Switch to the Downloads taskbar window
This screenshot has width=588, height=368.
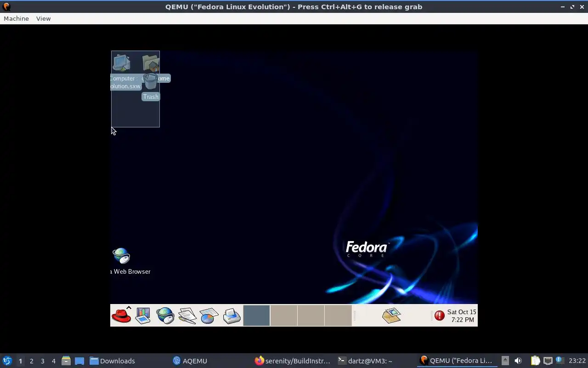[129, 361]
